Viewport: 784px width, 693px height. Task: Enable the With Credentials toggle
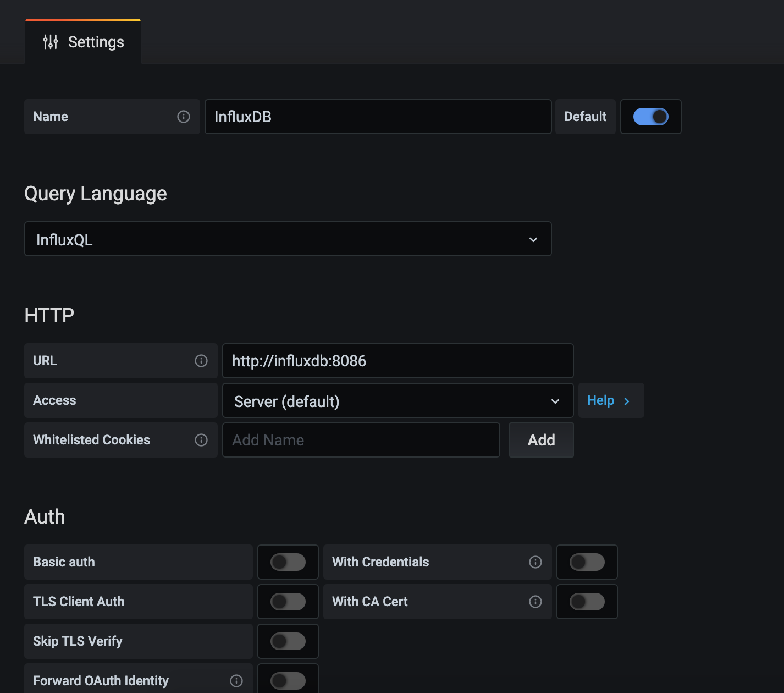[x=587, y=562]
